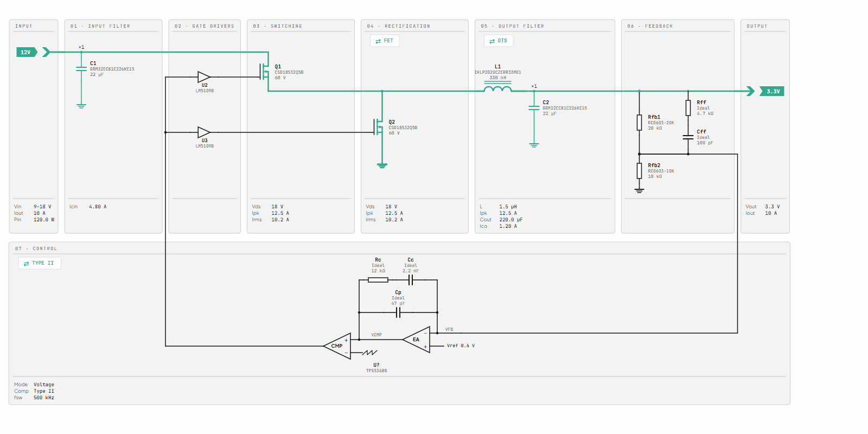
Task: Click the fsw 500 kHz value
Action: tap(44, 398)
